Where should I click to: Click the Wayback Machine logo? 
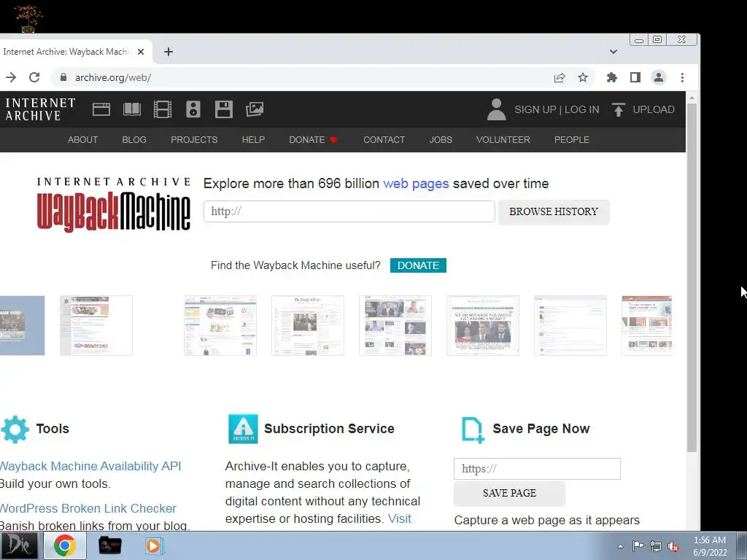113,205
